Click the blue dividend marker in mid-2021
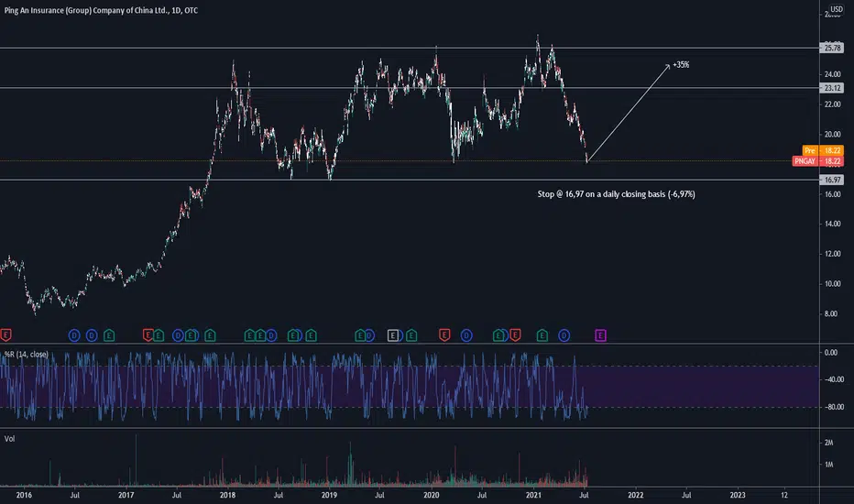Image resolution: width=854 pixels, height=504 pixels. coord(564,335)
